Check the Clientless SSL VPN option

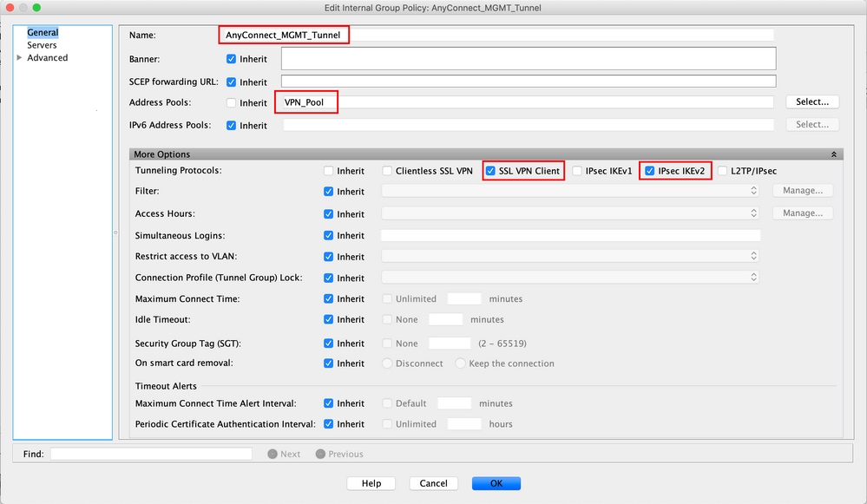pyautogui.click(x=387, y=171)
